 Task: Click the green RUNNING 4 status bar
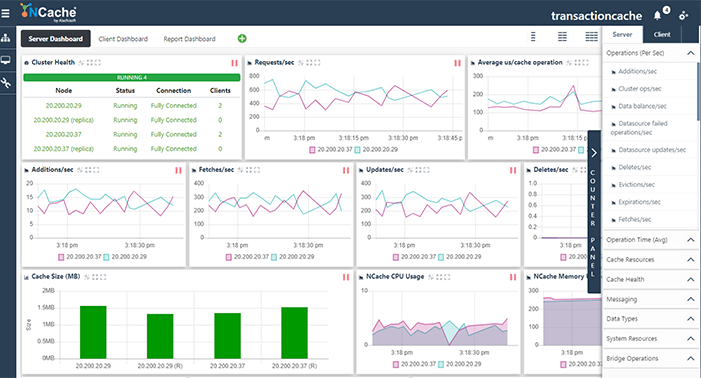[x=131, y=77]
